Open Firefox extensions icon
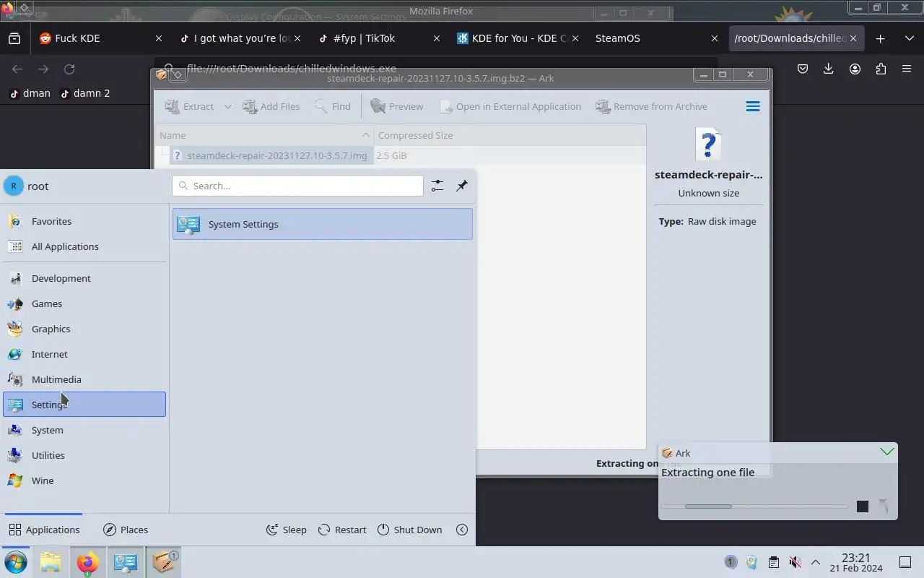The width and height of the screenshot is (924, 578). pos(881,69)
